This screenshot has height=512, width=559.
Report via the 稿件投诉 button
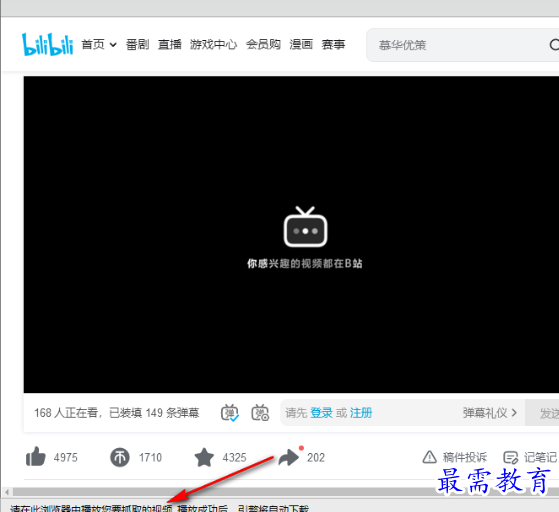point(455,457)
